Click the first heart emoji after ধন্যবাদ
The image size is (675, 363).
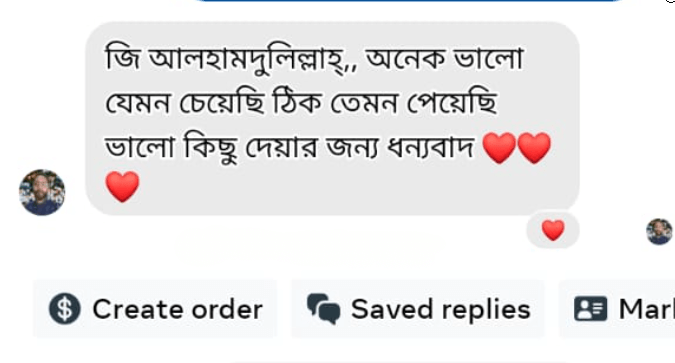click(499, 148)
